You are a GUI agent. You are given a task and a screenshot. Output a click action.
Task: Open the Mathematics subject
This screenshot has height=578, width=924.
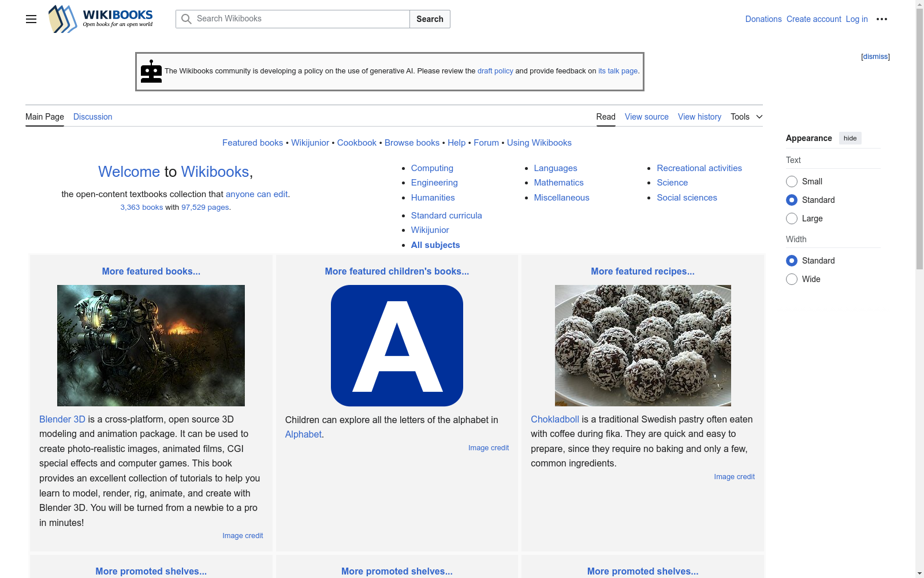(558, 183)
